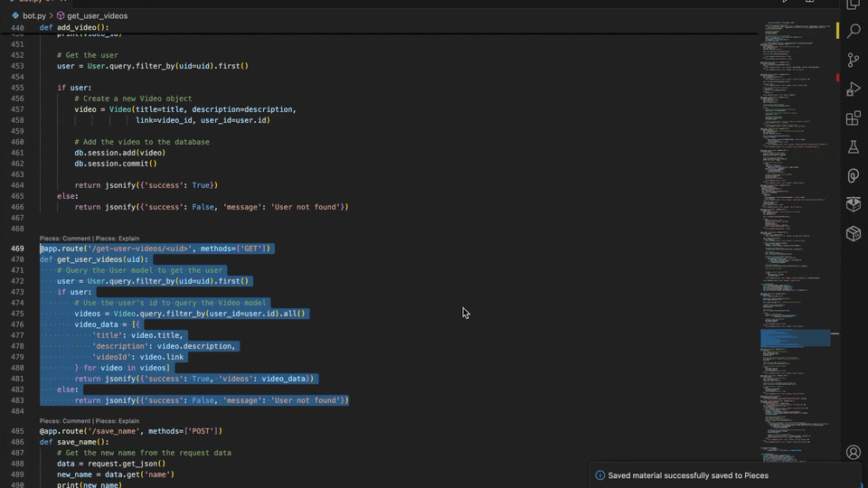
Task: Click line number 453 in the gutter
Action: click(x=17, y=66)
